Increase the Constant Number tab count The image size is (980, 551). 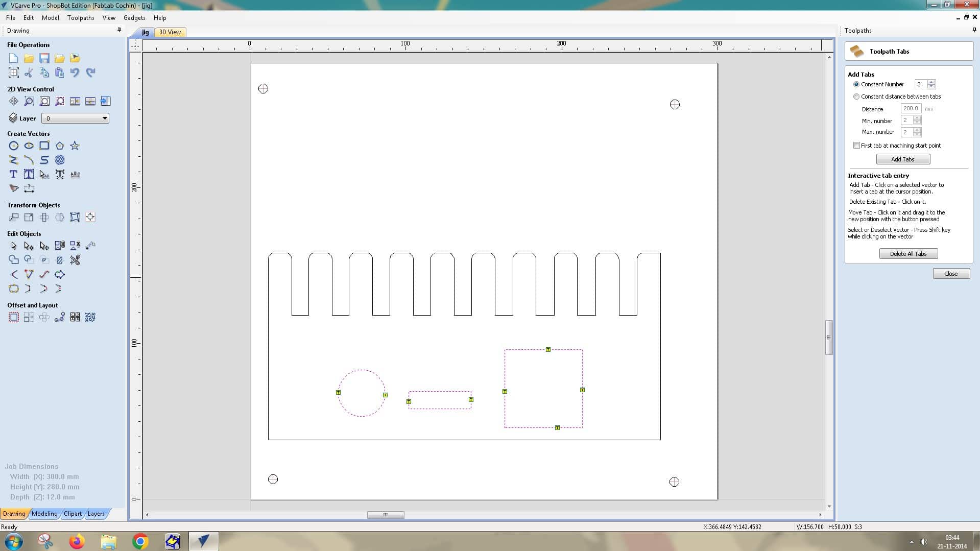click(x=931, y=82)
